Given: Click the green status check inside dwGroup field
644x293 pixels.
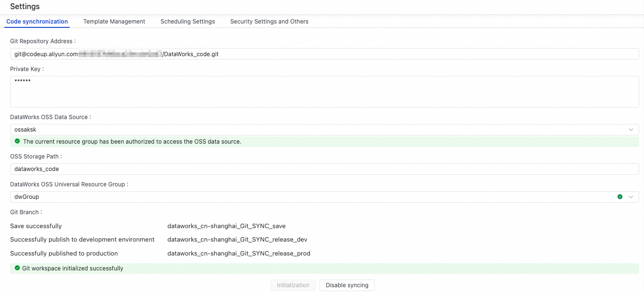Looking at the screenshot, I should [620, 197].
